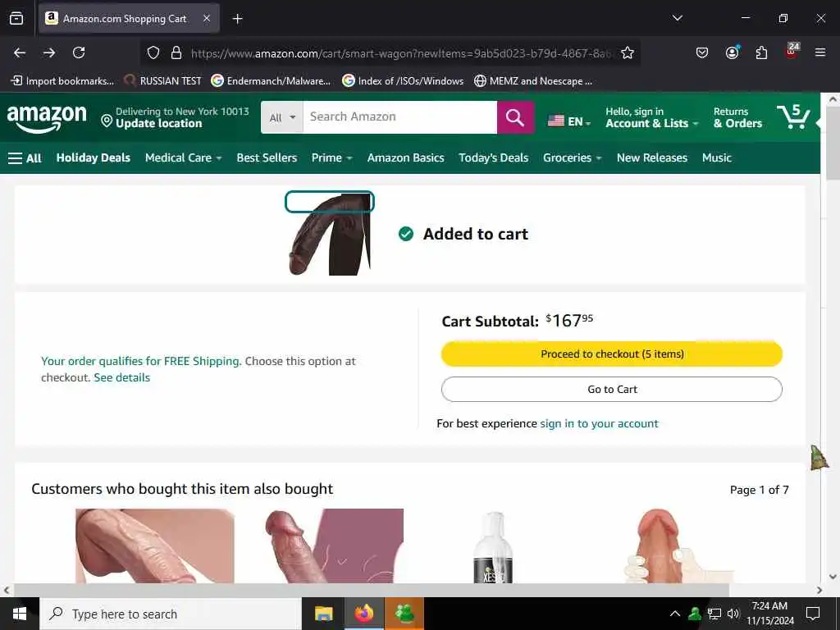Open the cart icon showing 5 items
Image resolution: width=840 pixels, height=630 pixels.
point(793,116)
